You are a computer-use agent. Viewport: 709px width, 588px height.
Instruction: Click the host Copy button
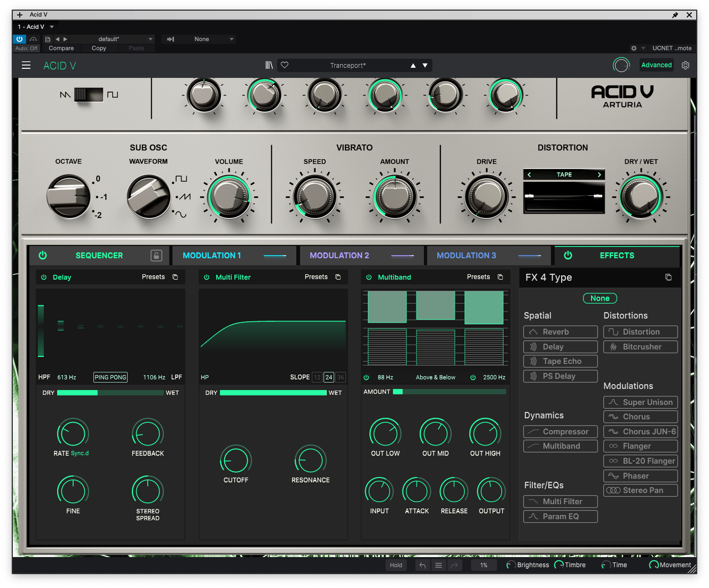pyautogui.click(x=99, y=48)
